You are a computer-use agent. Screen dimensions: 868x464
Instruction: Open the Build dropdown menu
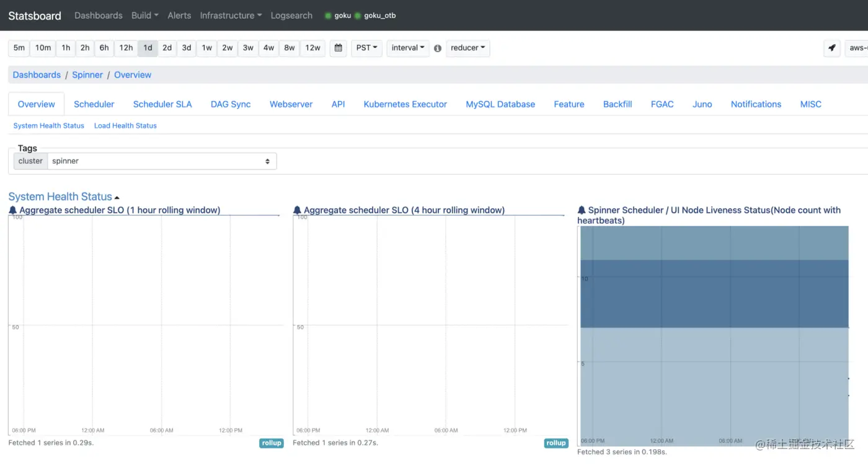click(145, 16)
